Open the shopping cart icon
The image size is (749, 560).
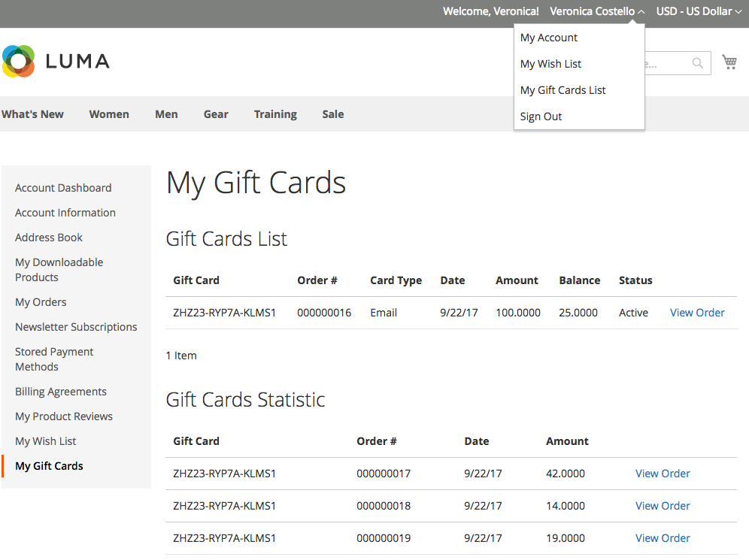[729, 62]
